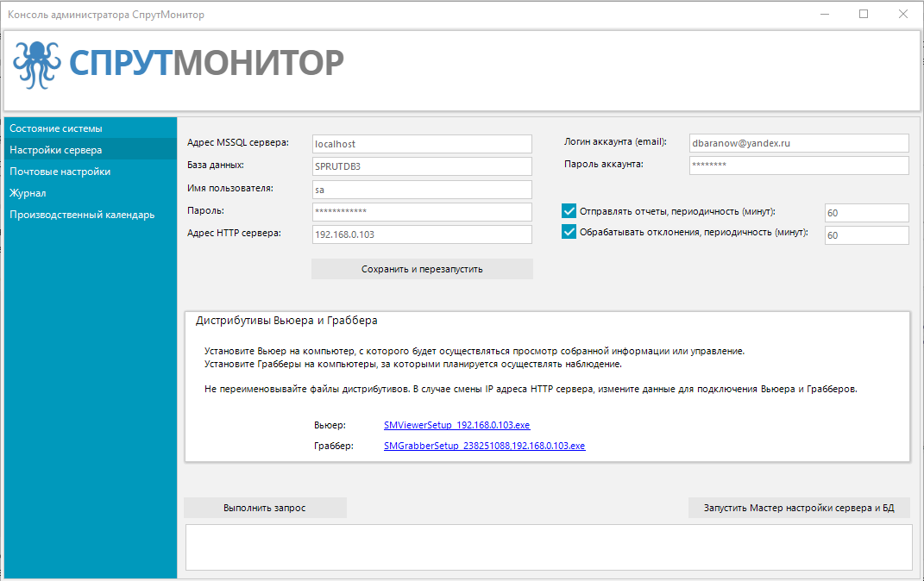The height and width of the screenshot is (581, 924).
Task: Click Выполнить запрос button
Action: (265, 508)
